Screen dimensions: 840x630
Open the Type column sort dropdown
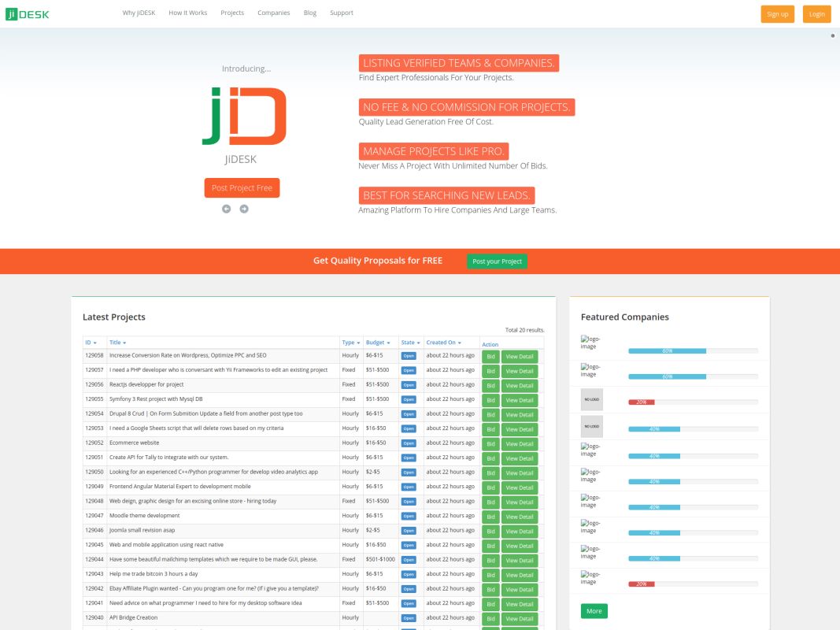click(349, 343)
